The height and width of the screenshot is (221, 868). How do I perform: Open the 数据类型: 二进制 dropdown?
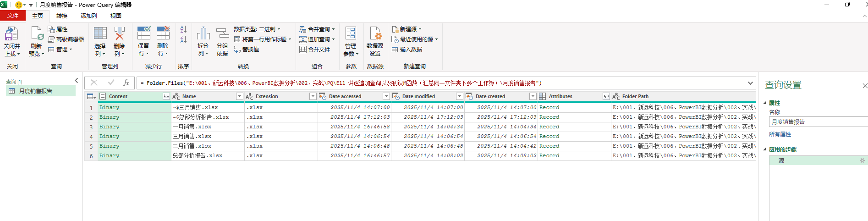[257, 29]
